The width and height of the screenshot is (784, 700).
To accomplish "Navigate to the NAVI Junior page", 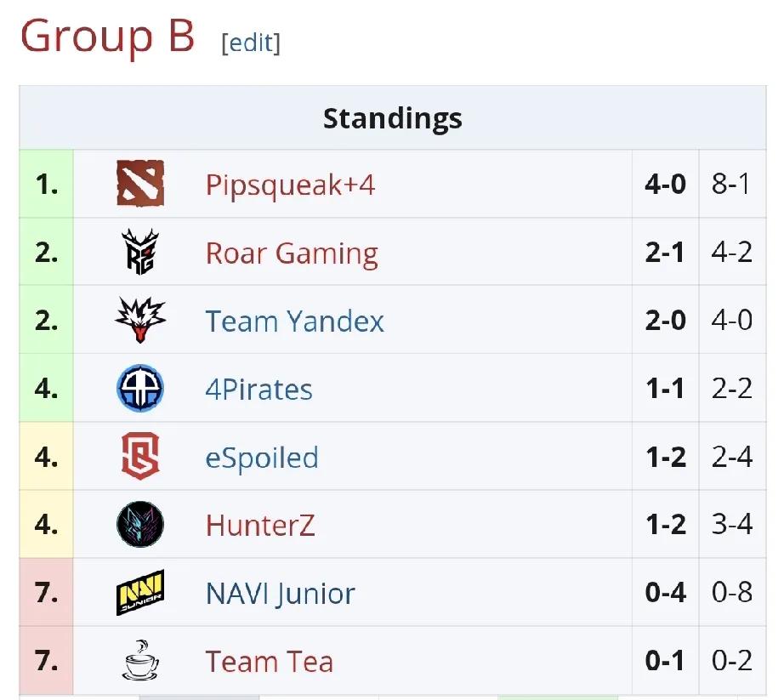I will [280, 594].
